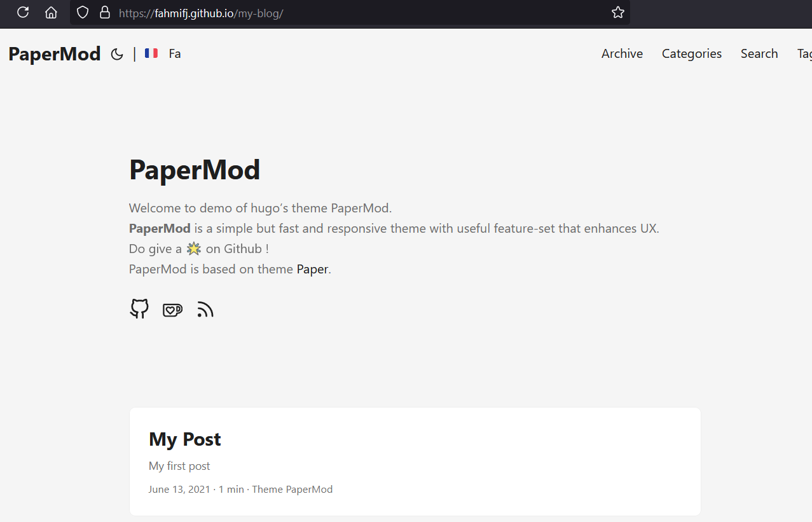The width and height of the screenshot is (812, 522).
Task: Click the PaperMod logo in header
Action: coord(55,54)
